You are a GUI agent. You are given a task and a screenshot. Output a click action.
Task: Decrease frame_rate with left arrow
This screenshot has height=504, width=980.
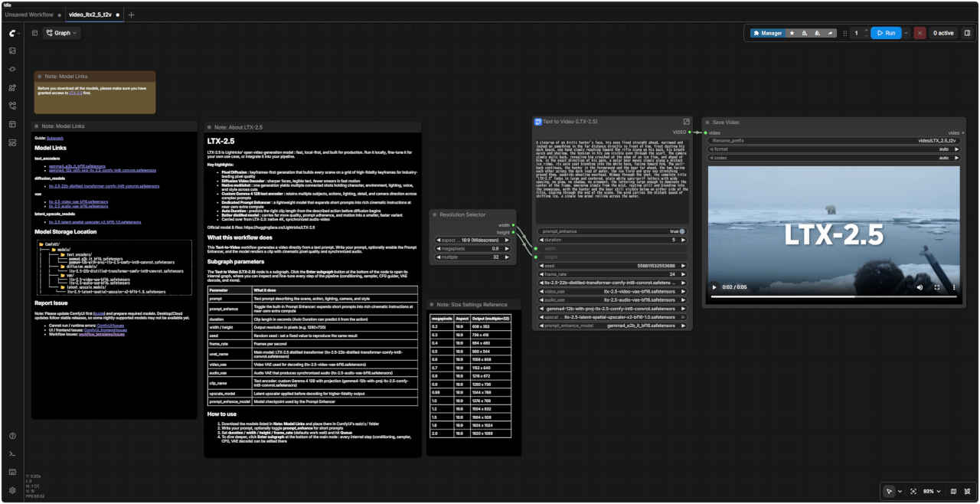click(x=542, y=273)
